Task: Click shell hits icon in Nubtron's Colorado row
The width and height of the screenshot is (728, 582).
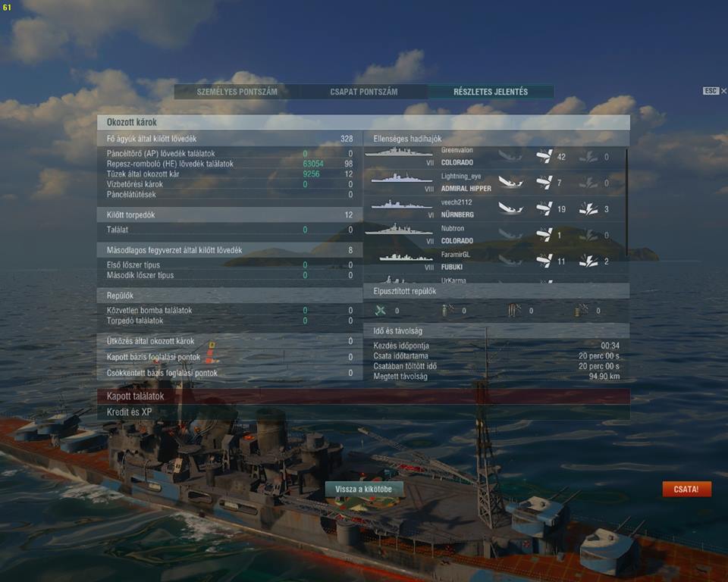Action: (544, 235)
